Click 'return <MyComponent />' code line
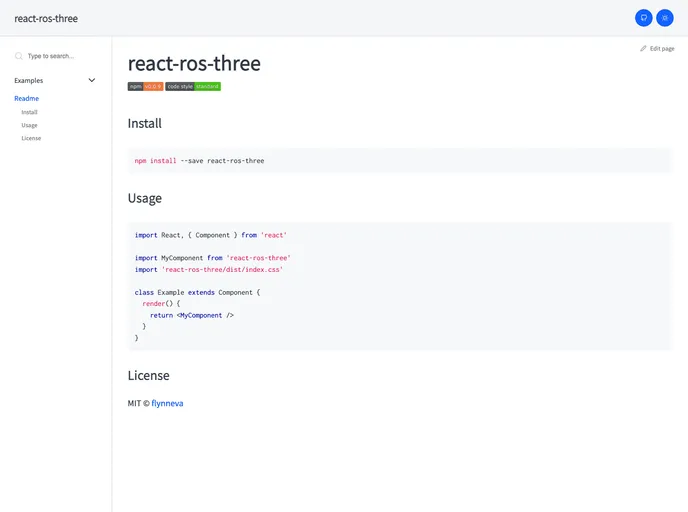This screenshot has width=688, height=512. 192,315
